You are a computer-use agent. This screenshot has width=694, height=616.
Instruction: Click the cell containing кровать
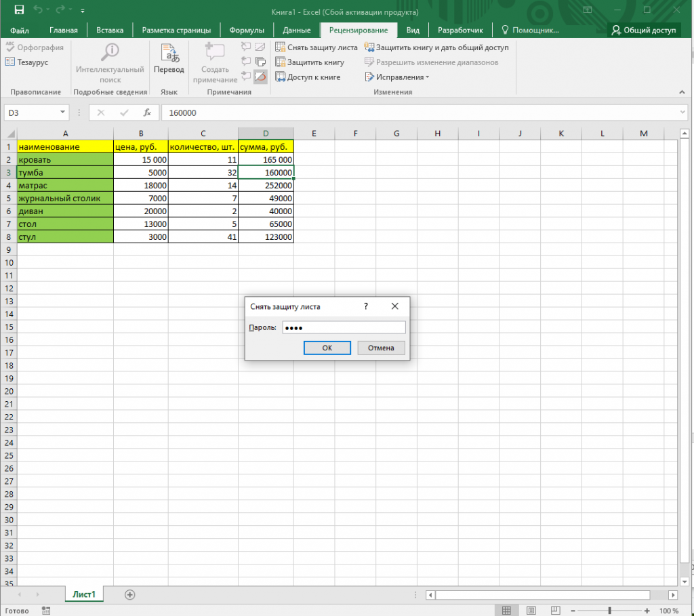(x=65, y=160)
